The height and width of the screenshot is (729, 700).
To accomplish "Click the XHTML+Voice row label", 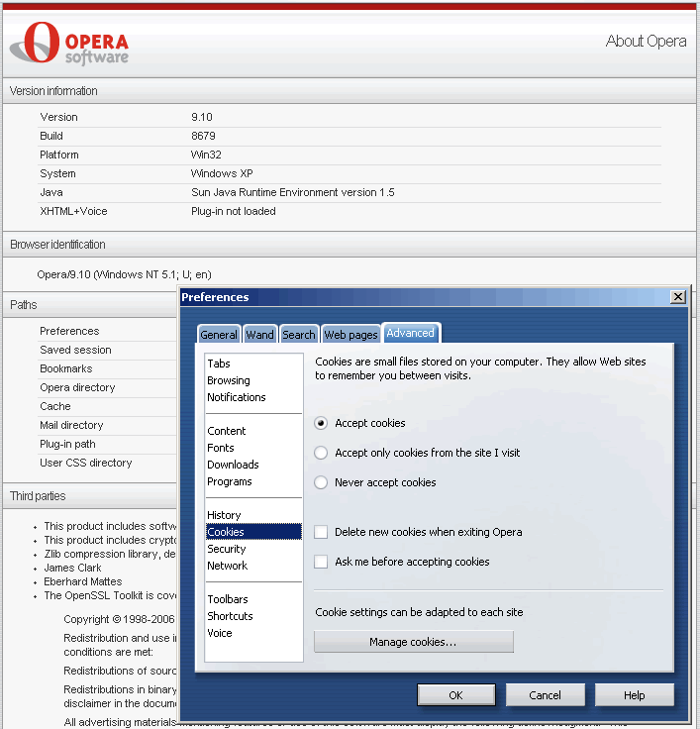I will [x=73, y=211].
